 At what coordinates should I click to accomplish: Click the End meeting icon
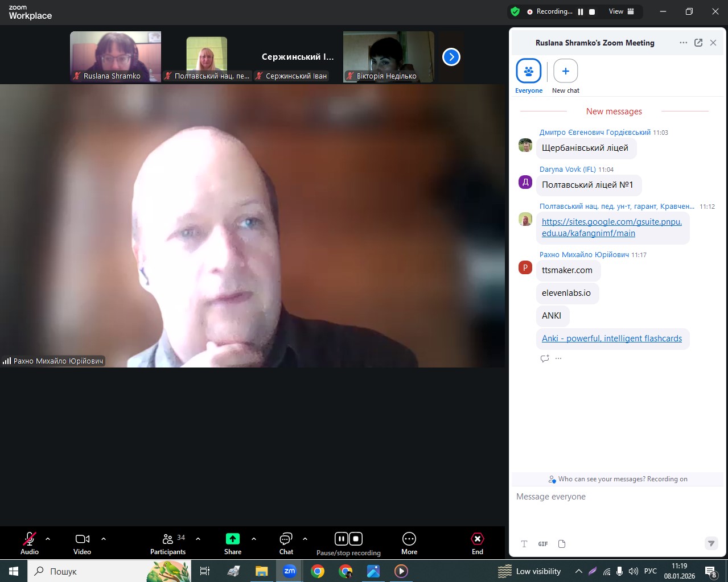477,539
